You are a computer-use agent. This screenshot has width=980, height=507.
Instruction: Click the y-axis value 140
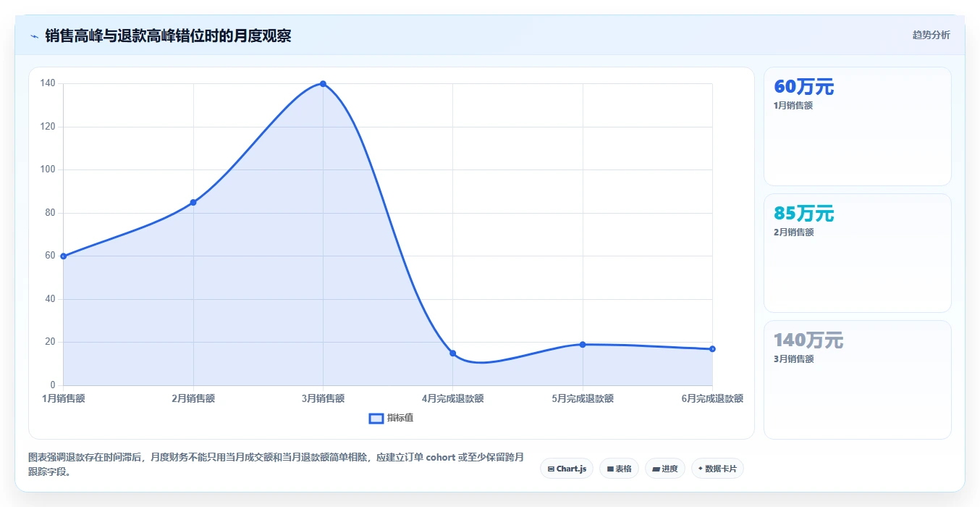[48, 83]
